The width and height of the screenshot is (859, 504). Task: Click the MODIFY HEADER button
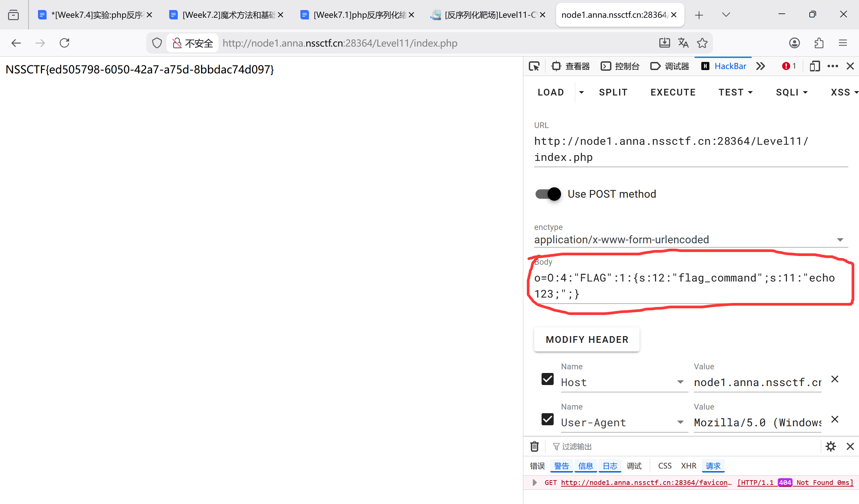pos(587,339)
